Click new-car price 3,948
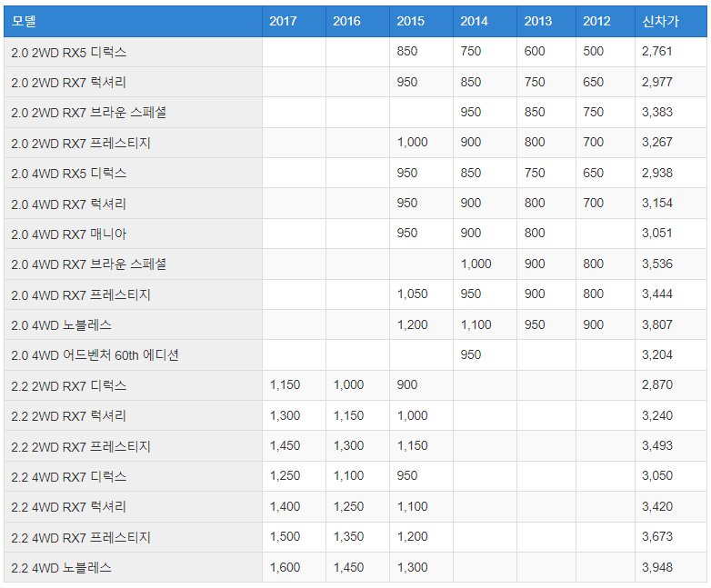 pos(657,567)
